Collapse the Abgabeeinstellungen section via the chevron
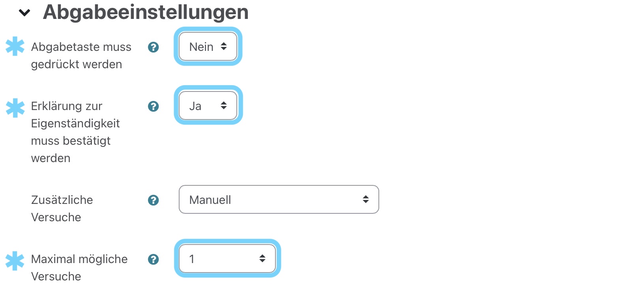The width and height of the screenshot is (644, 295). (24, 13)
